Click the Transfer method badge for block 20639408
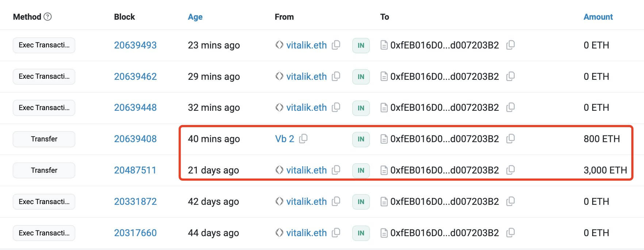The height and width of the screenshot is (250, 644). (44, 139)
